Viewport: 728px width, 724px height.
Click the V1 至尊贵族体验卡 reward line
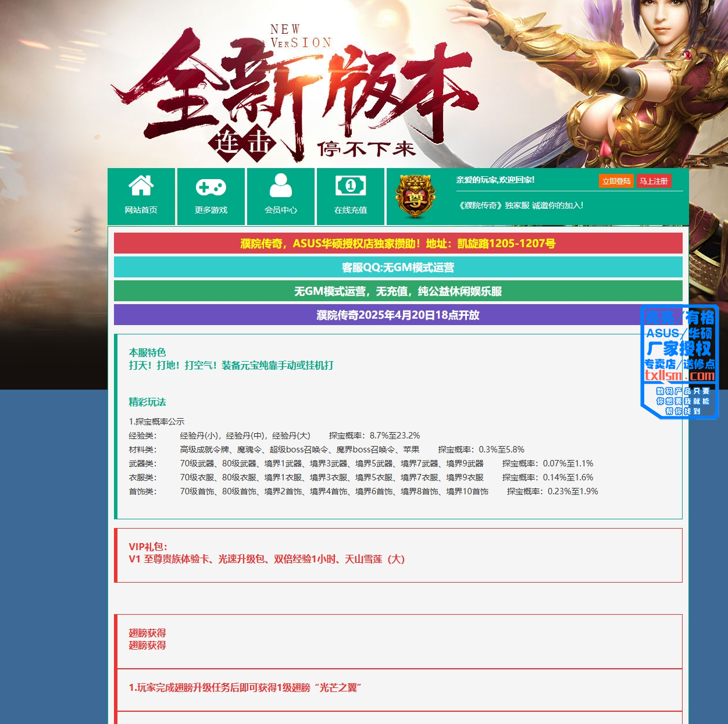tap(267, 559)
